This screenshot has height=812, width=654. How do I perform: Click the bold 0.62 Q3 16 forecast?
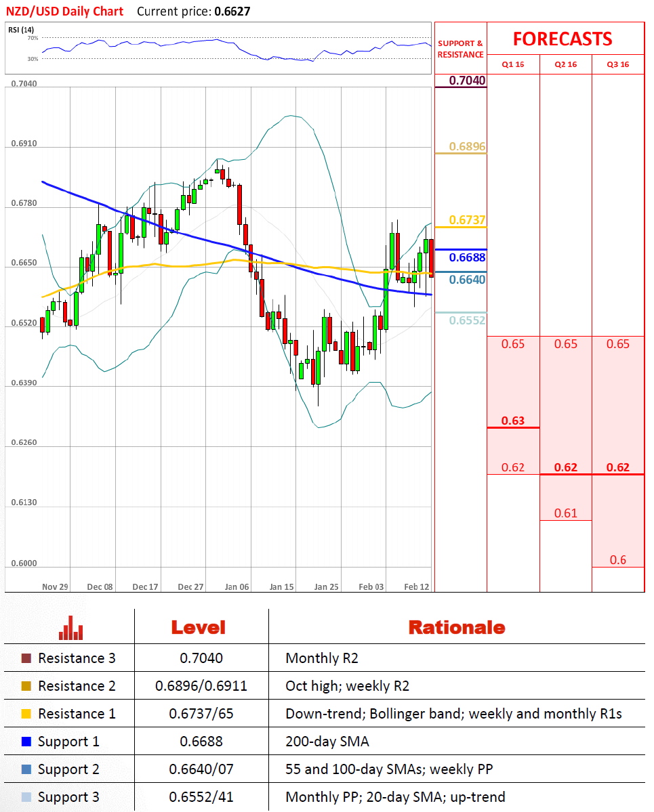pyautogui.click(x=618, y=467)
